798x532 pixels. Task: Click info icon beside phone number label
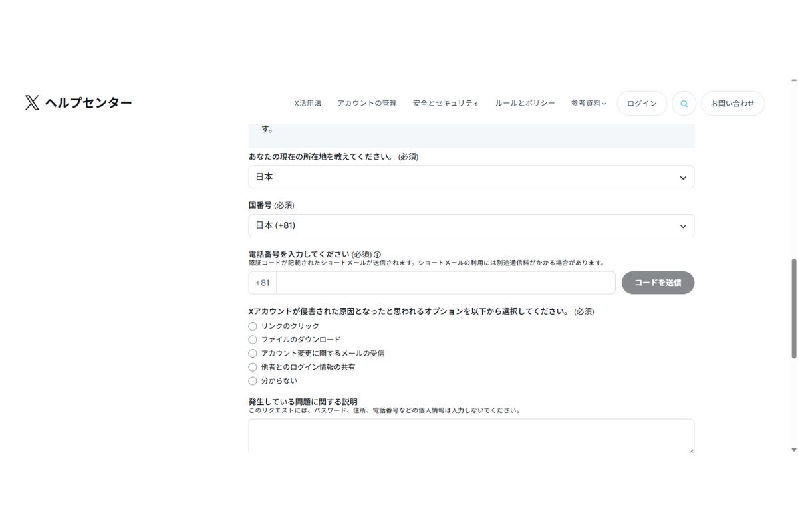[x=378, y=254]
